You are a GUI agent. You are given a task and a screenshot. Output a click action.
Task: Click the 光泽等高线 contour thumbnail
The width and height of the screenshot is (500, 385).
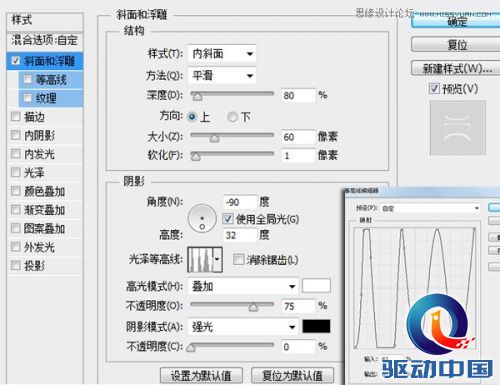click(x=201, y=259)
